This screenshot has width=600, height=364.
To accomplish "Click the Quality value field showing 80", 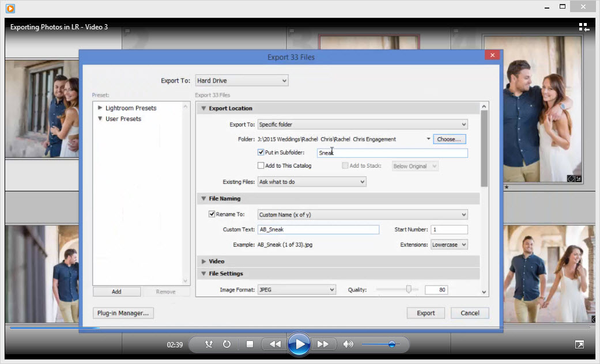I will (436, 290).
